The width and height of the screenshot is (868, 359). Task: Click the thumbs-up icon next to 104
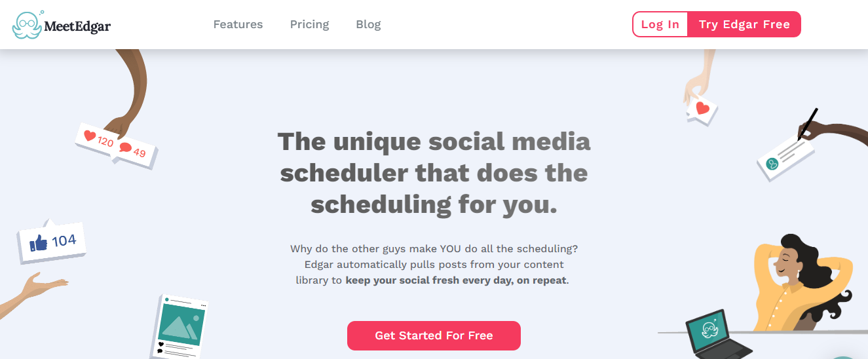(x=39, y=244)
